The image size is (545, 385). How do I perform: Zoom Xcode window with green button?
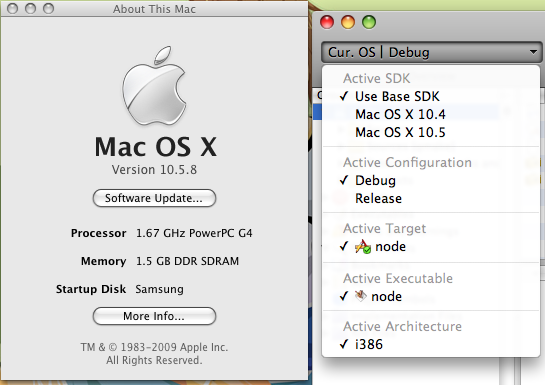(369, 22)
